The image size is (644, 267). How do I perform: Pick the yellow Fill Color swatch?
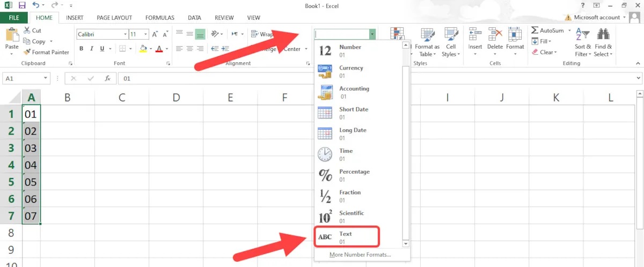(143, 49)
